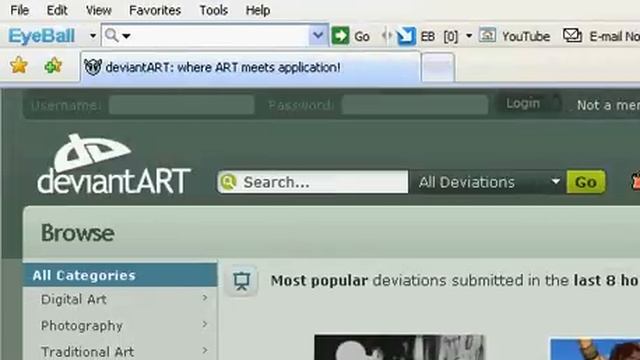
Task: Click the presentation easel icon
Action: coord(241,281)
